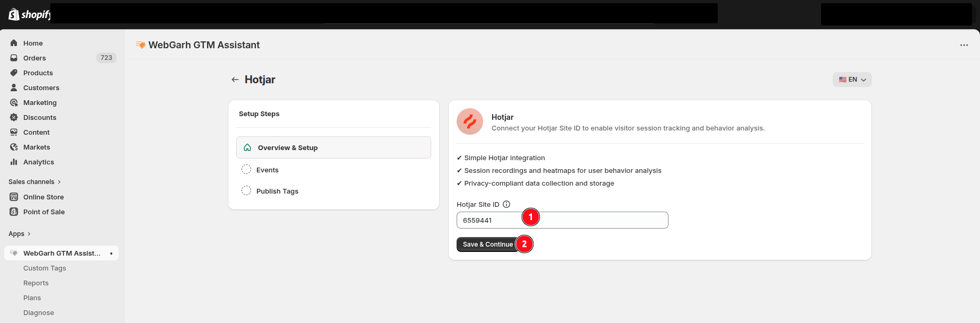The height and width of the screenshot is (323, 980).
Task: Open the Reports subpage
Action: pyautogui.click(x=36, y=283)
